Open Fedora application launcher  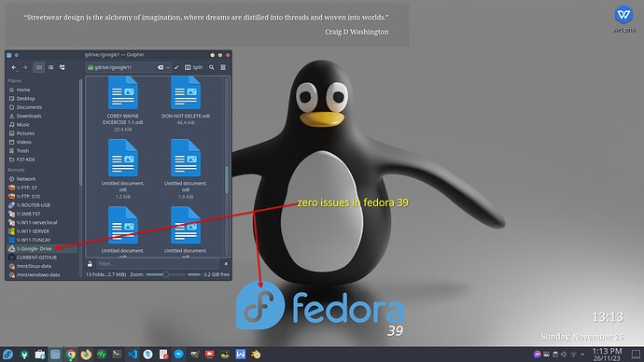click(7, 355)
